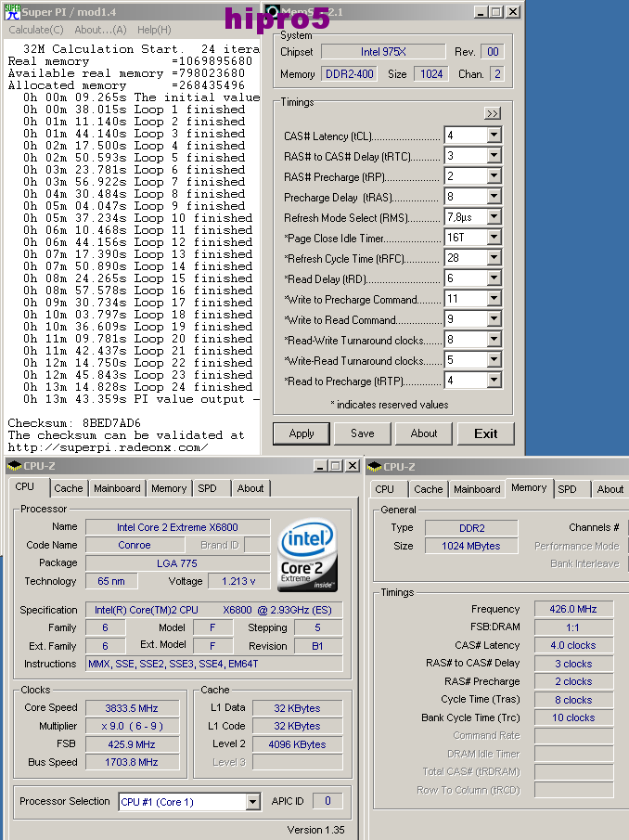Image resolution: width=629 pixels, height=840 pixels.
Task: Click the Frequency 426.0 MHz value
Action: 573,609
